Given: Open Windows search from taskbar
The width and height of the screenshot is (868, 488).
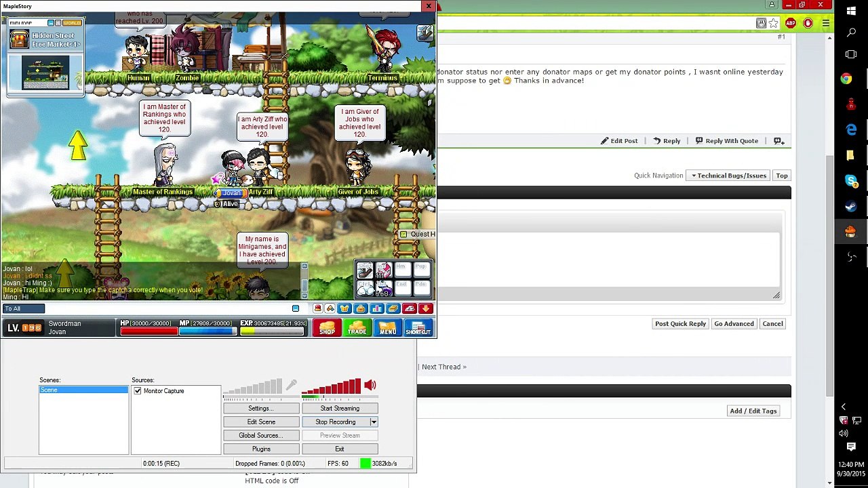Looking at the screenshot, I should 852,33.
